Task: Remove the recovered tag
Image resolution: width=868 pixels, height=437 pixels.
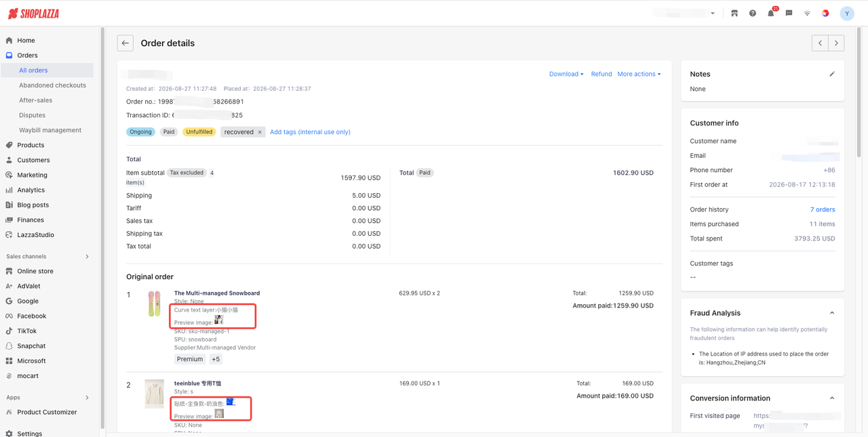Action: click(x=260, y=132)
